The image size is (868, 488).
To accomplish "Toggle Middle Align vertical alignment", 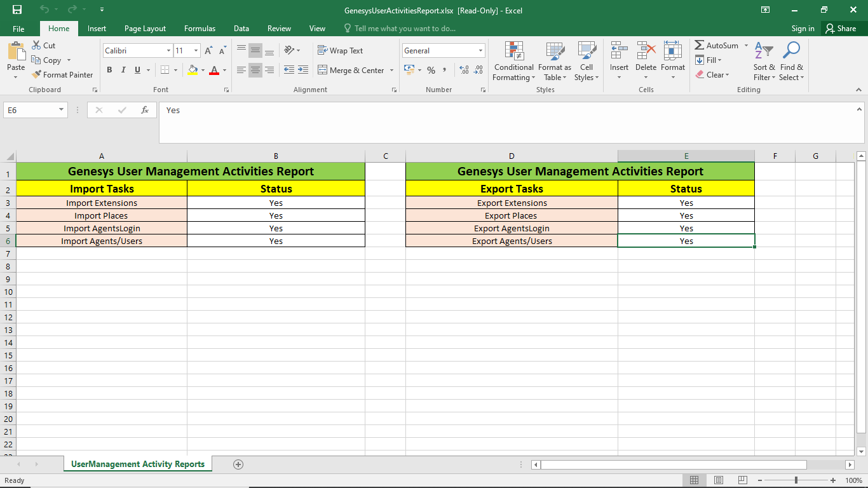I will pyautogui.click(x=255, y=51).
